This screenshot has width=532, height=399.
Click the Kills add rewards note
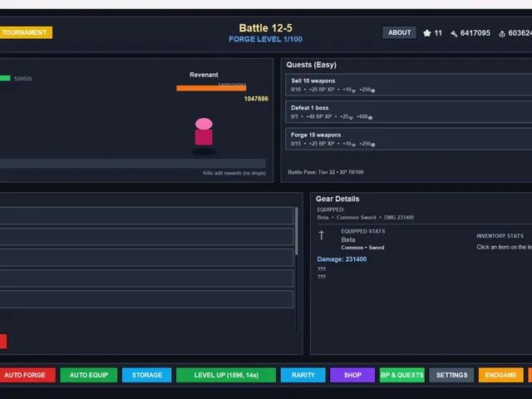(234, 173)
